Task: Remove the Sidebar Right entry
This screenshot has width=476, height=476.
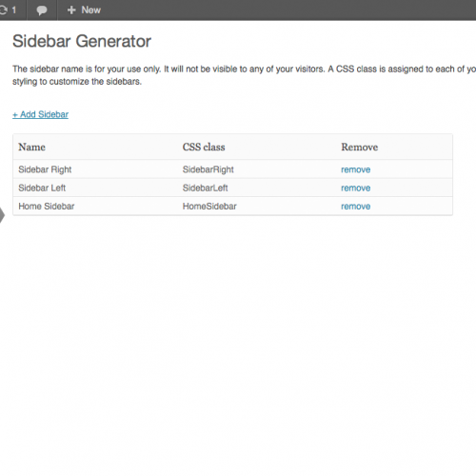Action: [x=356, y=169]
